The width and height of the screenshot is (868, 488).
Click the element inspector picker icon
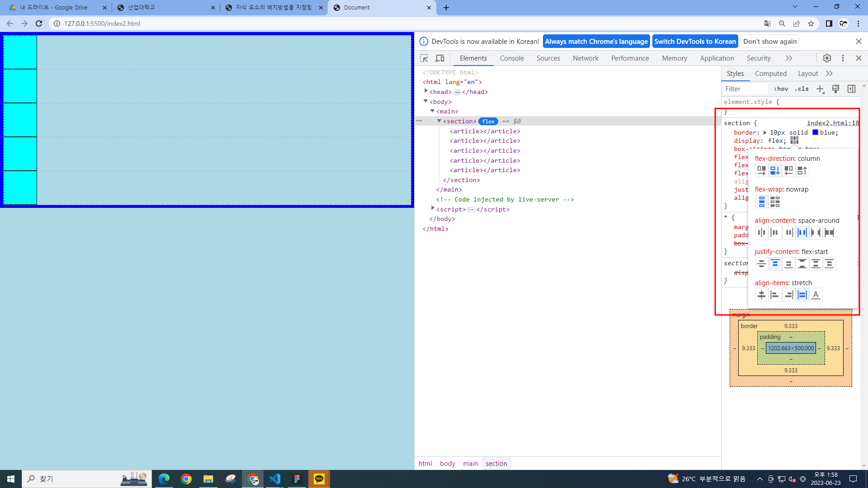pos(424,58)
